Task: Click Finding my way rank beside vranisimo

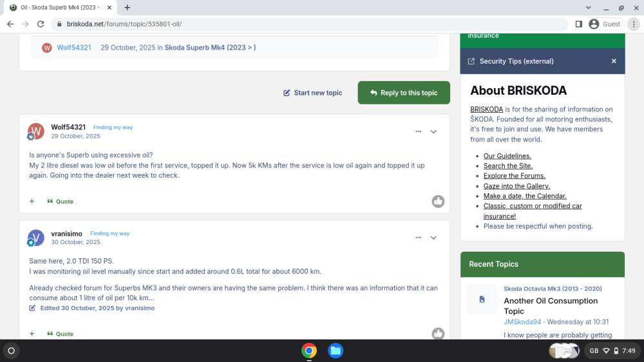Action: coord(109,233)
